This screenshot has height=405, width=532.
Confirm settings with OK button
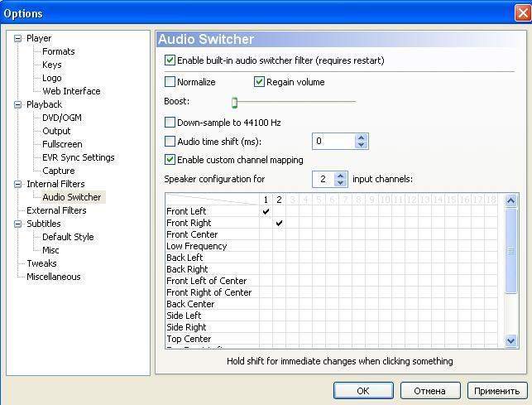(363, 391)
